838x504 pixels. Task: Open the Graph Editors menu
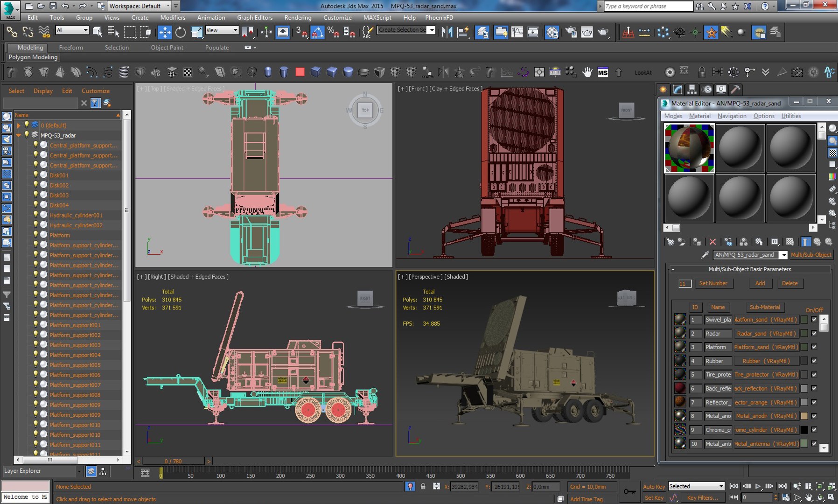point(255,17)
